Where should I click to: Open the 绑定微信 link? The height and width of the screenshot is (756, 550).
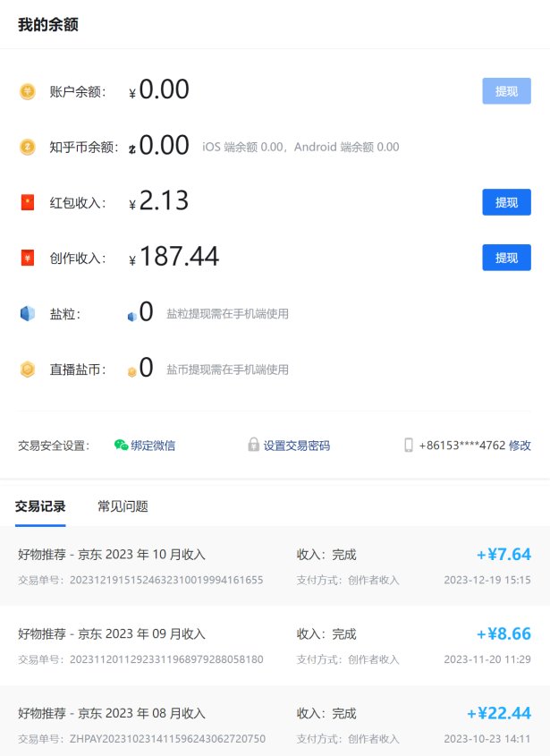(153, 446)
